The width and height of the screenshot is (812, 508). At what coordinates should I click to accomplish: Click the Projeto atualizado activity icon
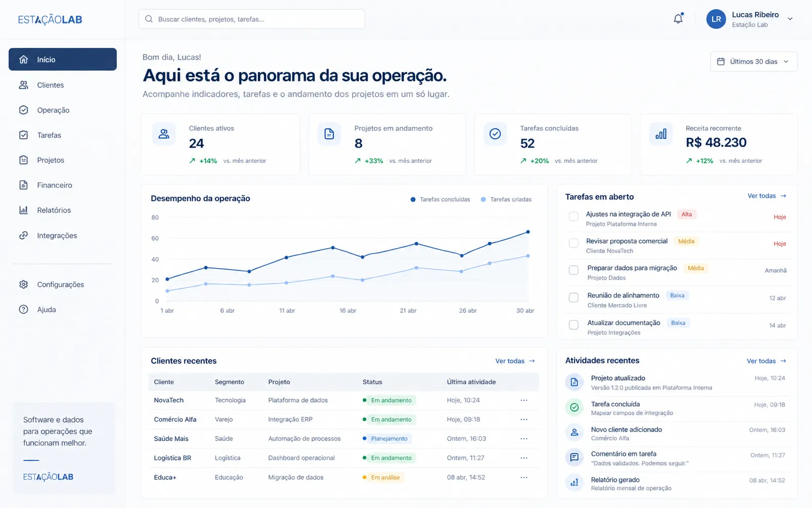point(574,382)
